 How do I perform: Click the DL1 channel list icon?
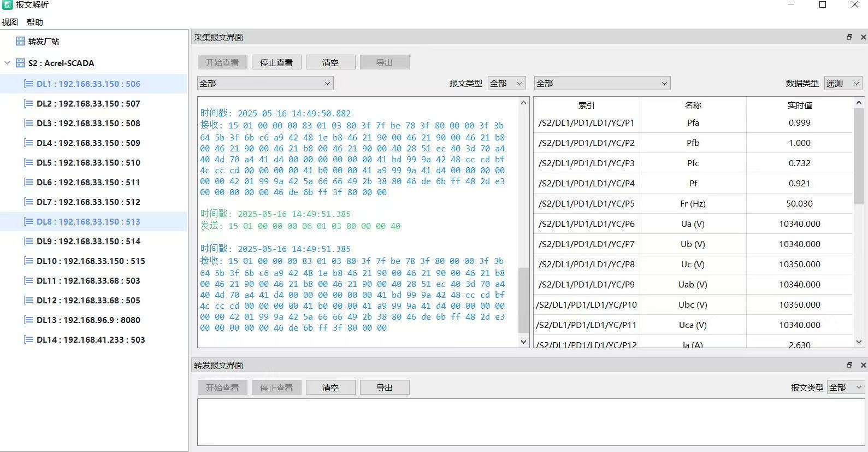(x=28, y=84)
